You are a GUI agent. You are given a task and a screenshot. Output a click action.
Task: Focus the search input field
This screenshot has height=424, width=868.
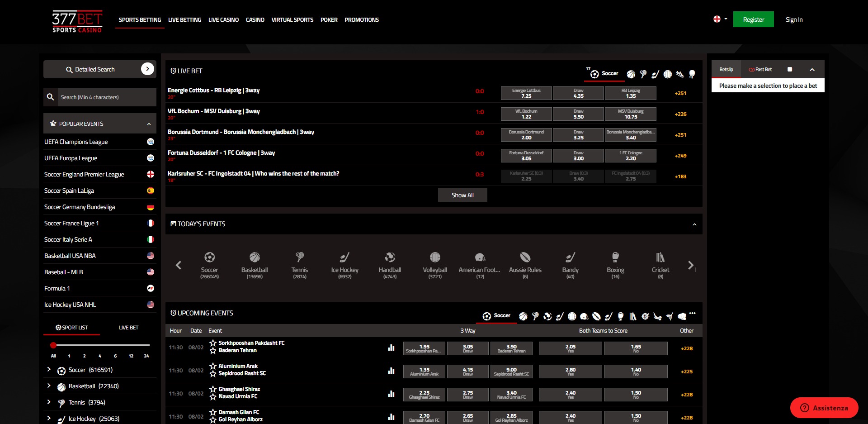coord(107,97)
